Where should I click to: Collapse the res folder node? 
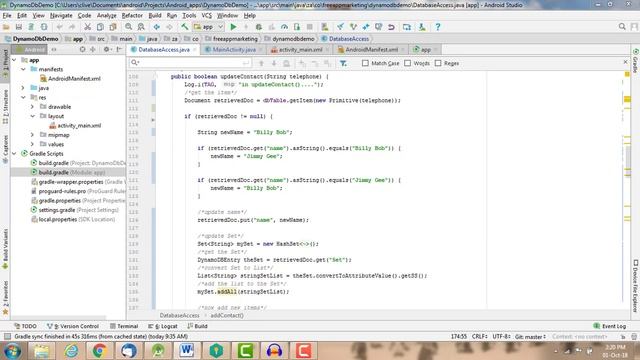[x=23, y=97]
